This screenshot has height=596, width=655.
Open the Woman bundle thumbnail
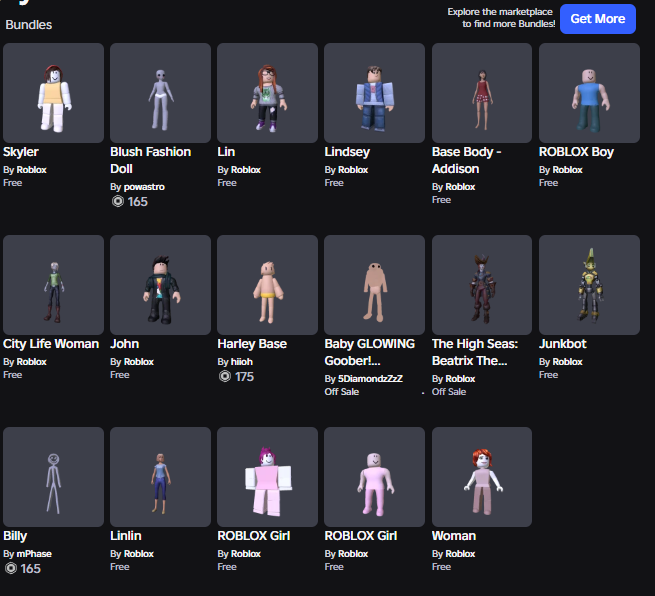click(x=482, y=477)
